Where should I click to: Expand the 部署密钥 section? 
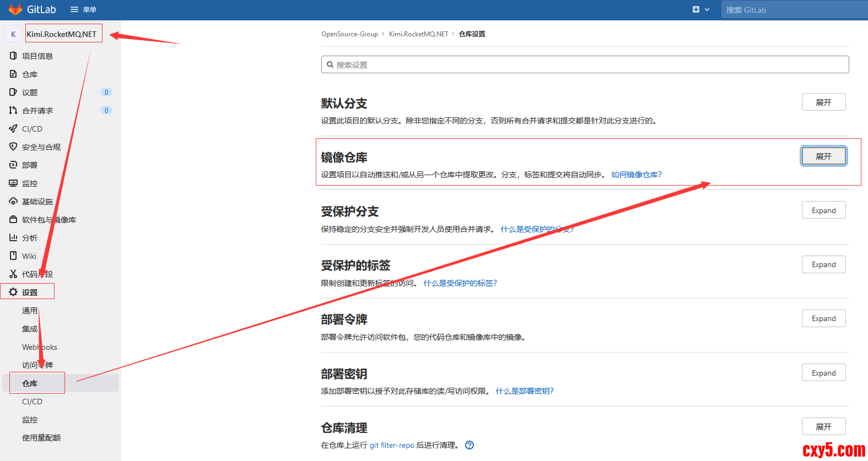[x=823, y=373]
